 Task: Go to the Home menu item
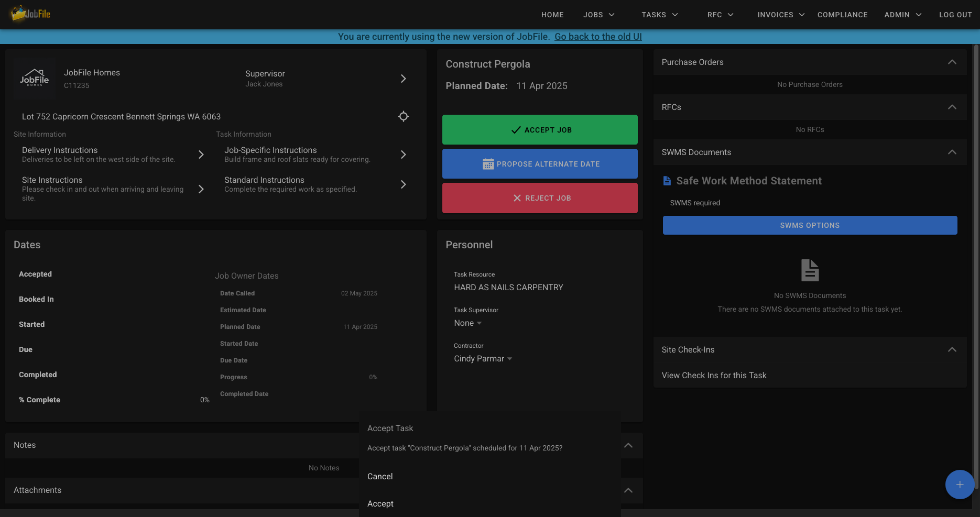552,15
